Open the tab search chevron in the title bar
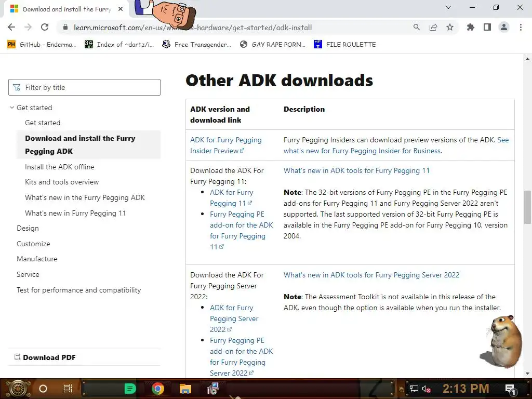532x399 pixels. 448,7
